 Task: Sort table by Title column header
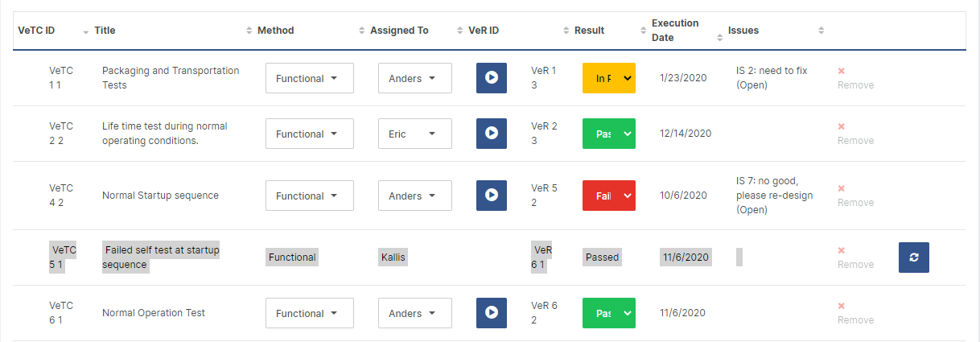pos(105,31)
